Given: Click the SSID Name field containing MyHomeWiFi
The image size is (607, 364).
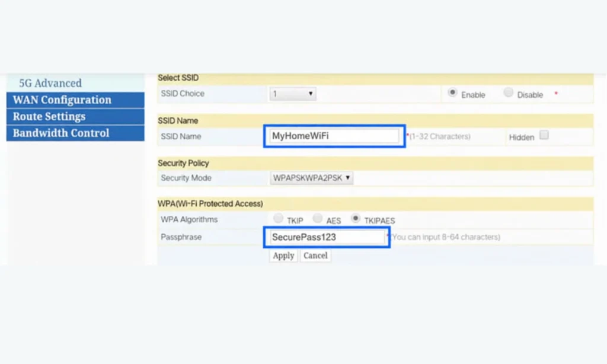Looking at the screenshot, I should pos(334,136).
